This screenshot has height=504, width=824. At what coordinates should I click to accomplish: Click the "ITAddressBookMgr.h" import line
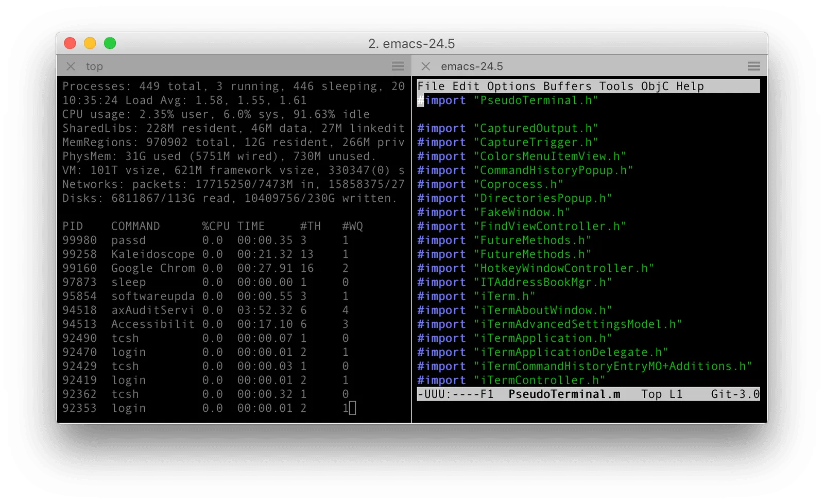tap(515, 282)
